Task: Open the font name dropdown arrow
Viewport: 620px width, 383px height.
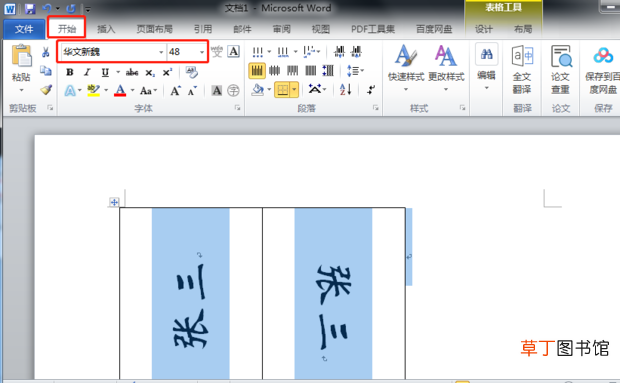Action: pos(161,52)
